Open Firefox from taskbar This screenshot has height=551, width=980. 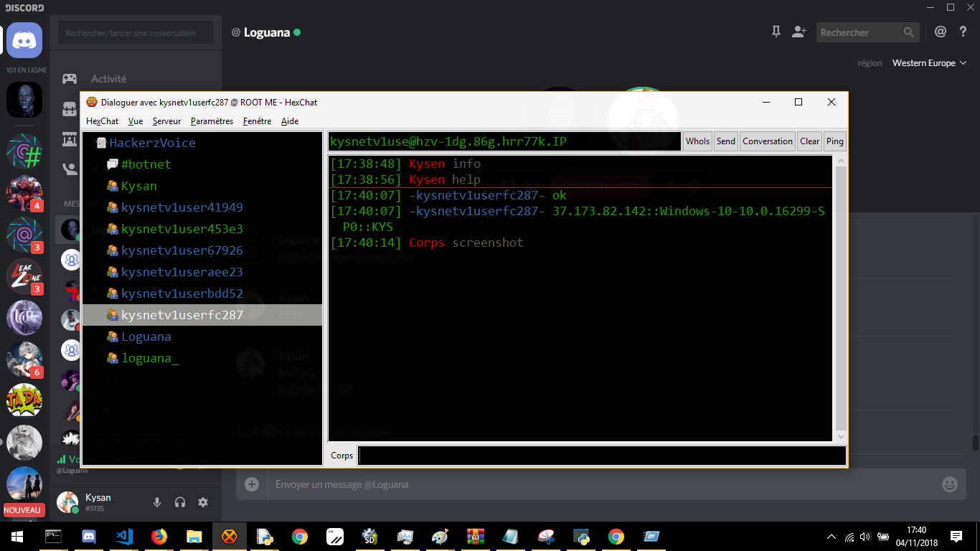click(x=159, y=536)
